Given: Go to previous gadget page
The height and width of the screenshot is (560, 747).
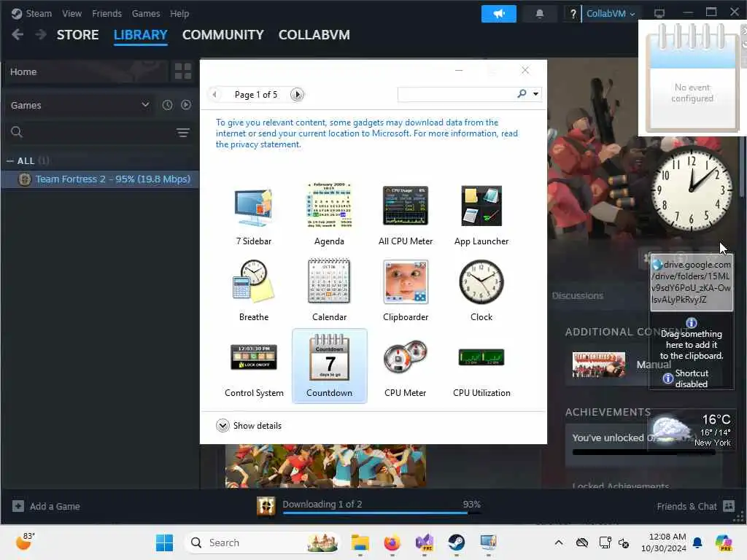Looking at the screenshot, I should coord(214,94).
